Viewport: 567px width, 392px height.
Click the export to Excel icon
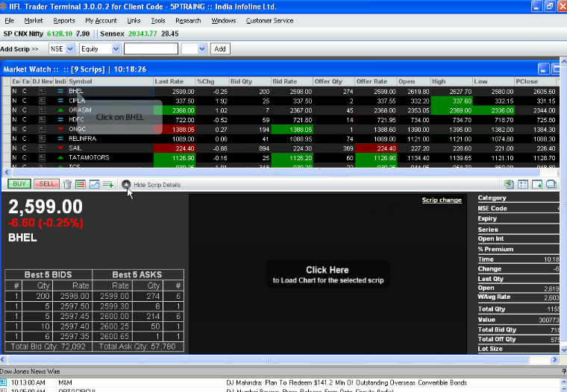click(x=509, y=184)
